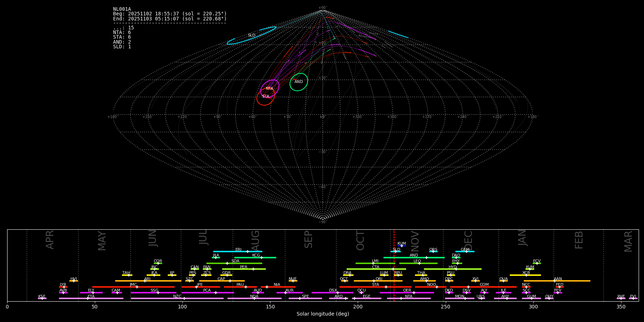Click the peak marker on ORI bar

[374, 281]
